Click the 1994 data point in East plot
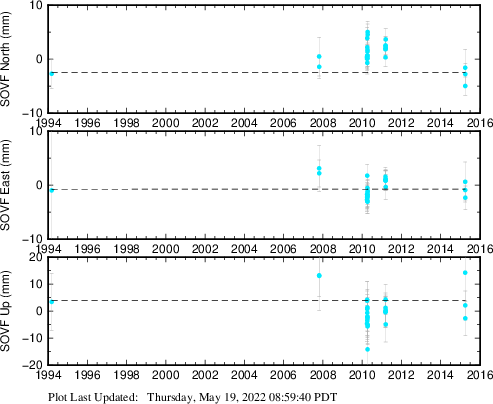The image size is (493, 404). pos(52,190)
